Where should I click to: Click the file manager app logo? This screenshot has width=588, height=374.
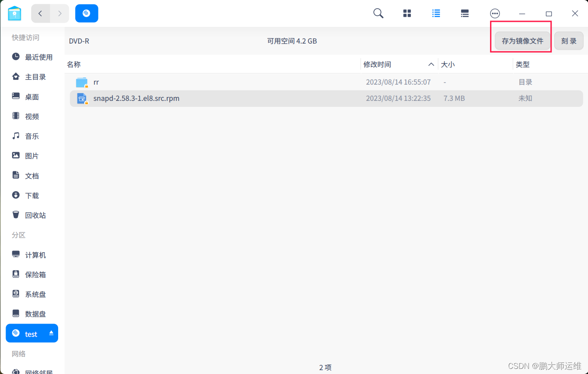point(15,13)
